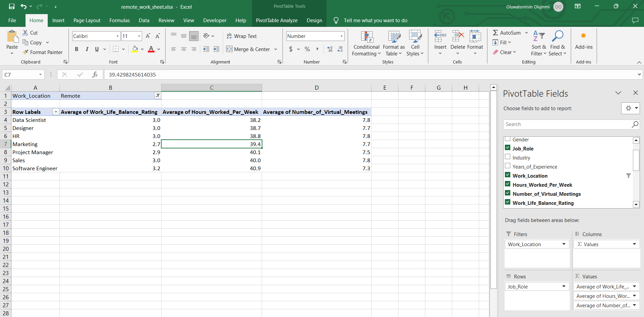Expand the Row Labels filter dropdown

click(56, 112)
